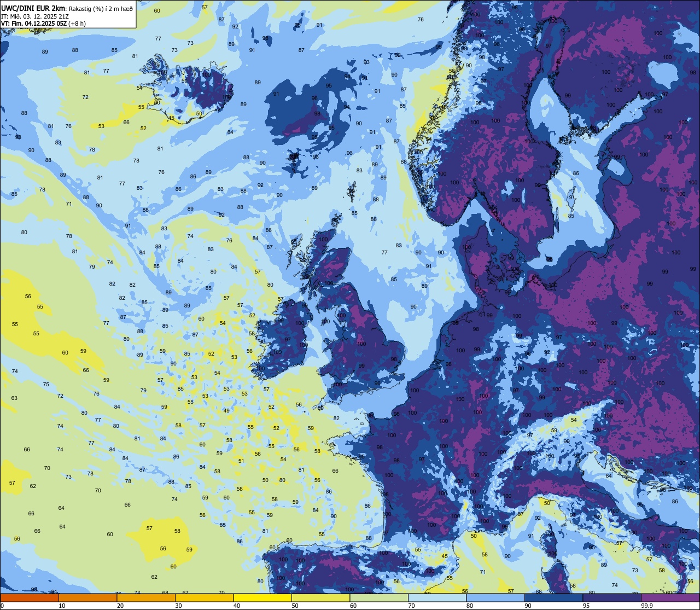700x610 pixels.
Task: Click the 'IT: Mið. 03. 12. 2025 21Z' line
Action: 34,16
